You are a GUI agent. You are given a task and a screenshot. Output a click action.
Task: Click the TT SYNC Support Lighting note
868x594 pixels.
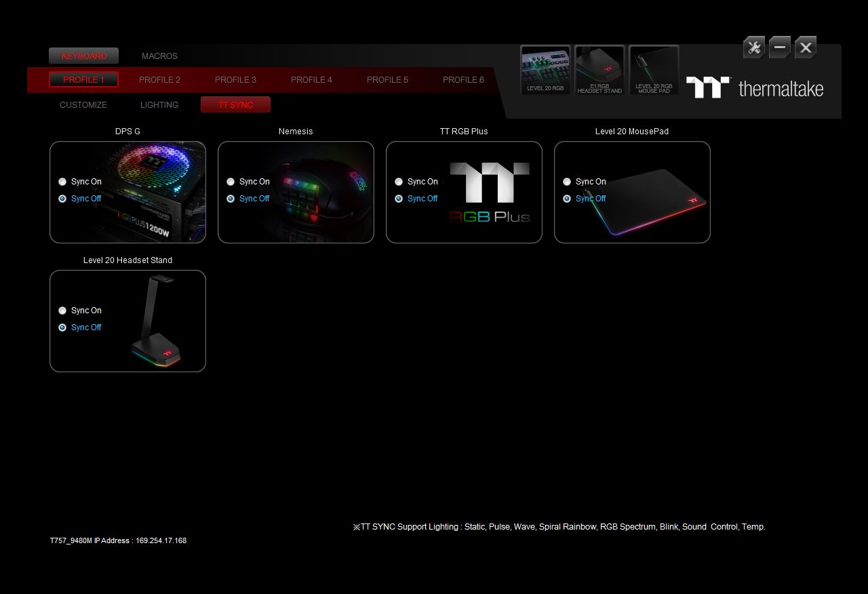coord(559,527)
